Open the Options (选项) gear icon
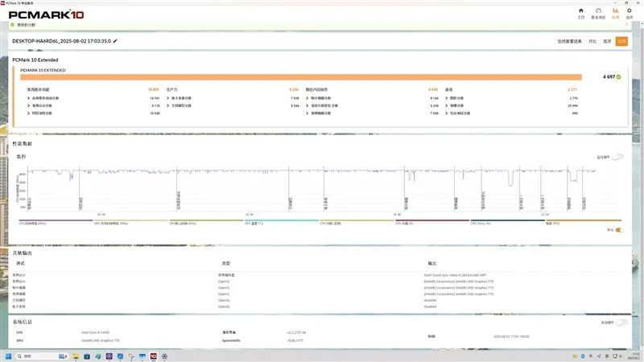 [631, 12]
